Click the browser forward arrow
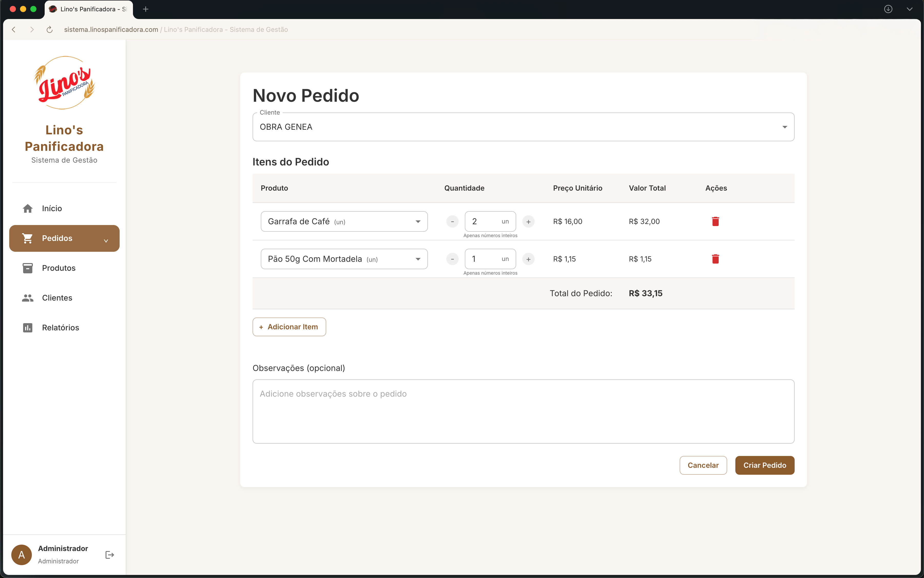The width and height of the screenshot is (924, 578). tap(32, 30)
